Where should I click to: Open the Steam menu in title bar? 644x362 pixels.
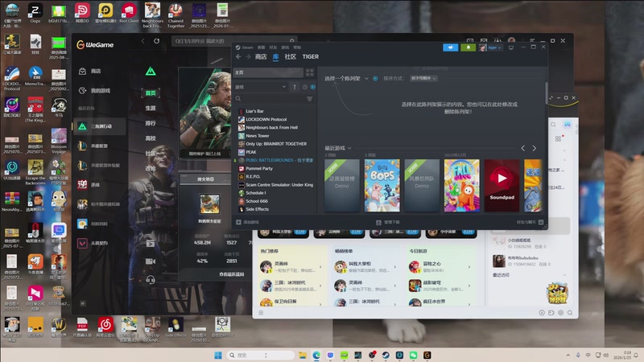tap(247, 47)
